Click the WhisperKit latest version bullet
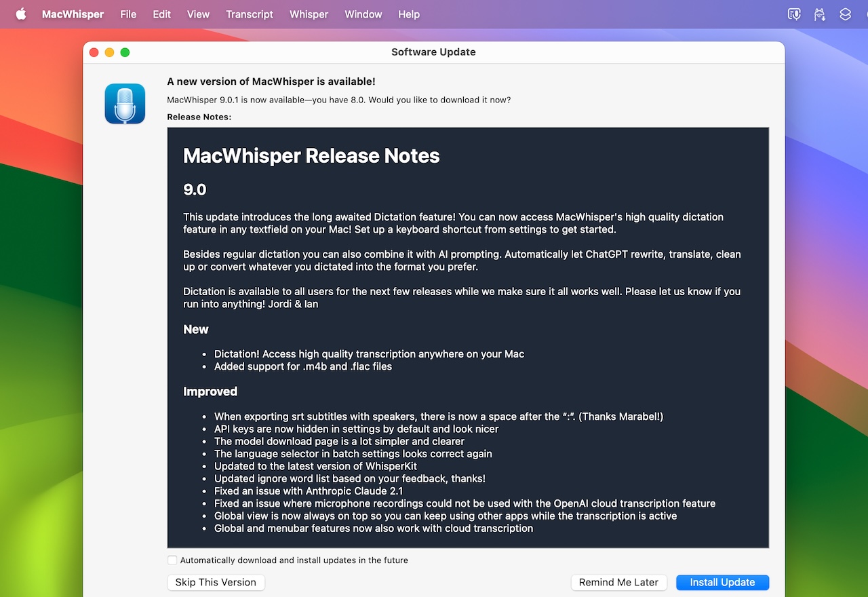This screenshot has height=597, width=868. pyautogui.click(x=315, y=466)
